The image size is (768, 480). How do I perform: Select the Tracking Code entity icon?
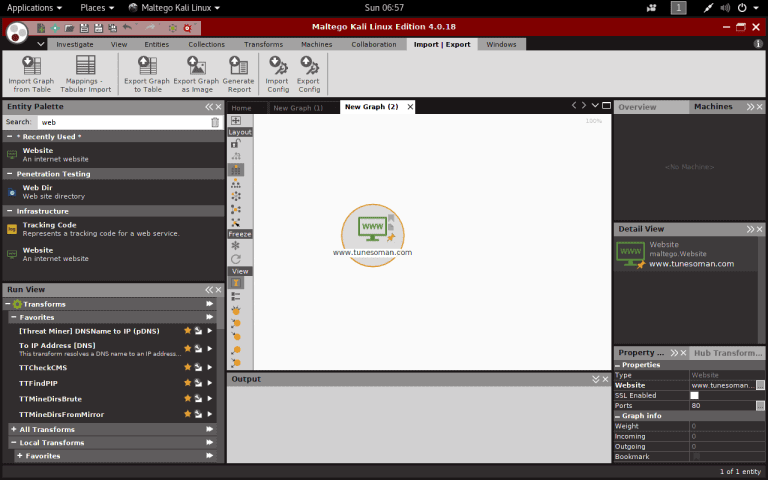(x=12, y=229)
